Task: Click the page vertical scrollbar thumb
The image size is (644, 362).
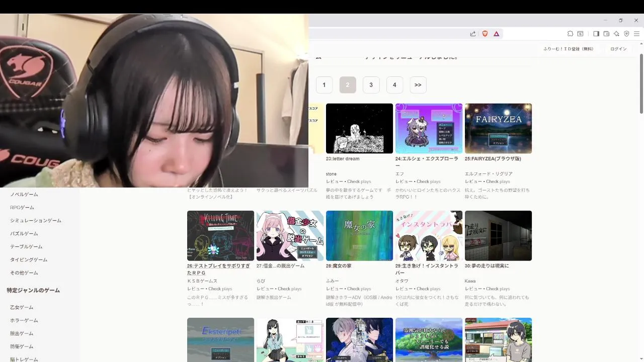Action: 641,83
